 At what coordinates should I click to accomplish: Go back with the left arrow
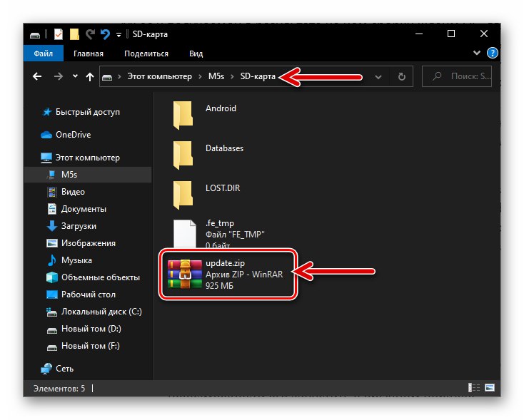(37, 76)
